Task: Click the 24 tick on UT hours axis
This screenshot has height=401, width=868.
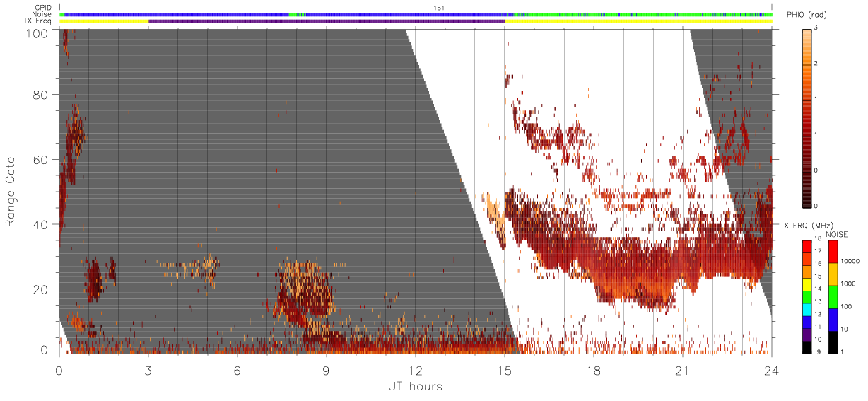Action: point(771,370)
